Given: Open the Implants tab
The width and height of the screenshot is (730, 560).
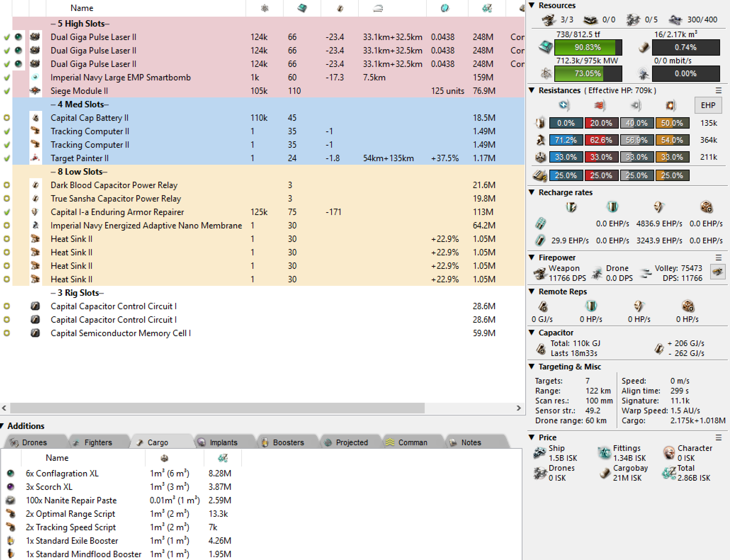Looking at the screenshot, I should [223, 442].
